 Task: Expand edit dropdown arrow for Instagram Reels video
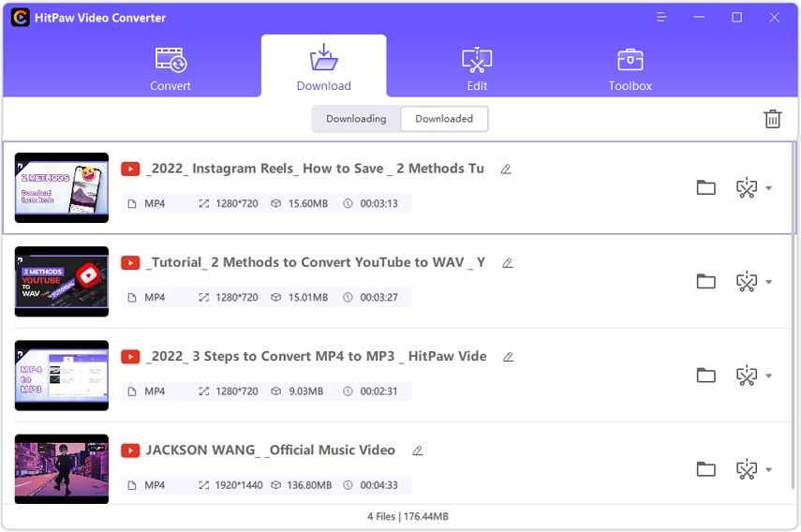(x=769, y=188)
